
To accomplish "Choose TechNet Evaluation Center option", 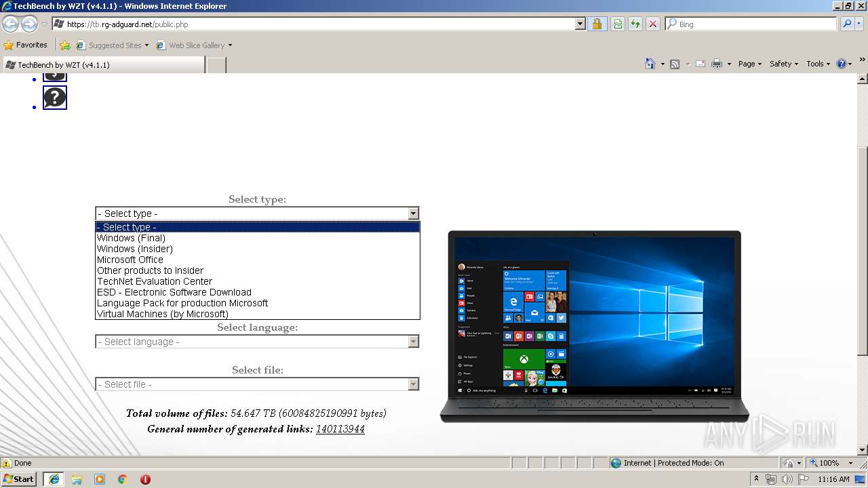I will (x=258, y=281).
